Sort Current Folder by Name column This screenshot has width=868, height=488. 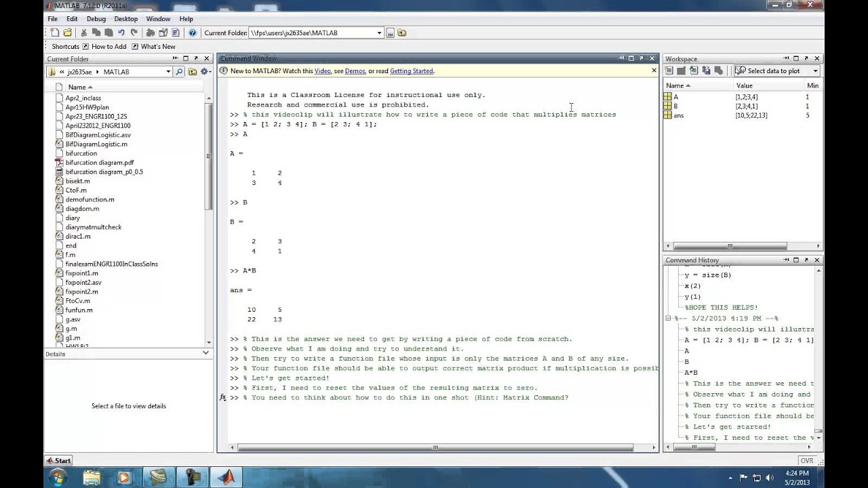coord(80,87)
